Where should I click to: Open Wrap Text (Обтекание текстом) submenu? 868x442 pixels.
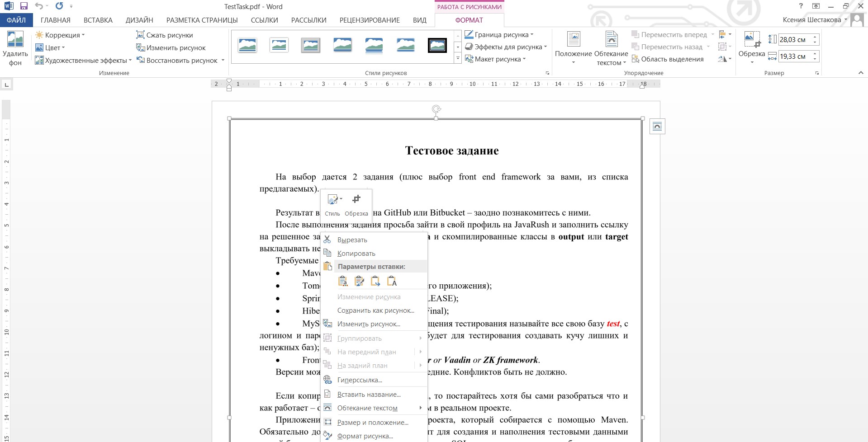coord(374,408)
